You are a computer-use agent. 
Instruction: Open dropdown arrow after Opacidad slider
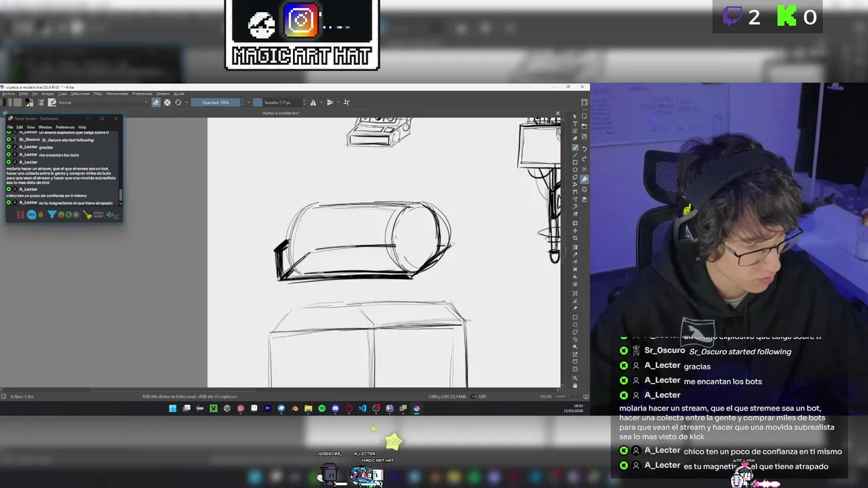tap(249, 102)
